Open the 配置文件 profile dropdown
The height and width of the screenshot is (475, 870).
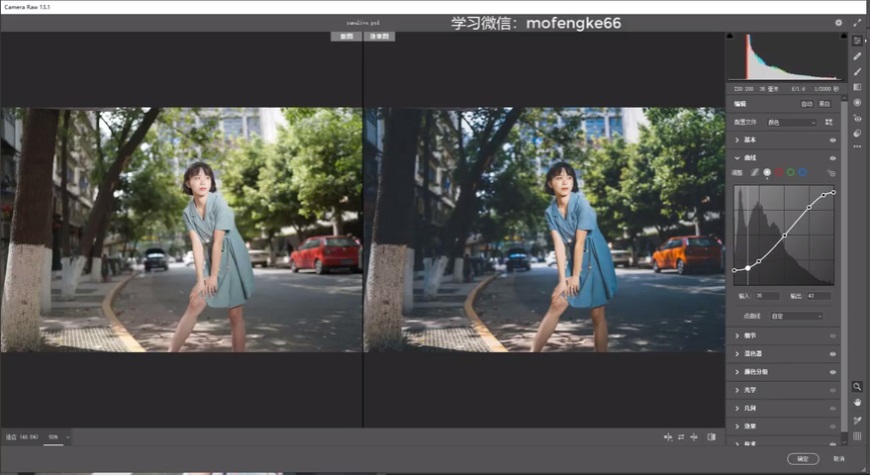click(791, 122)
